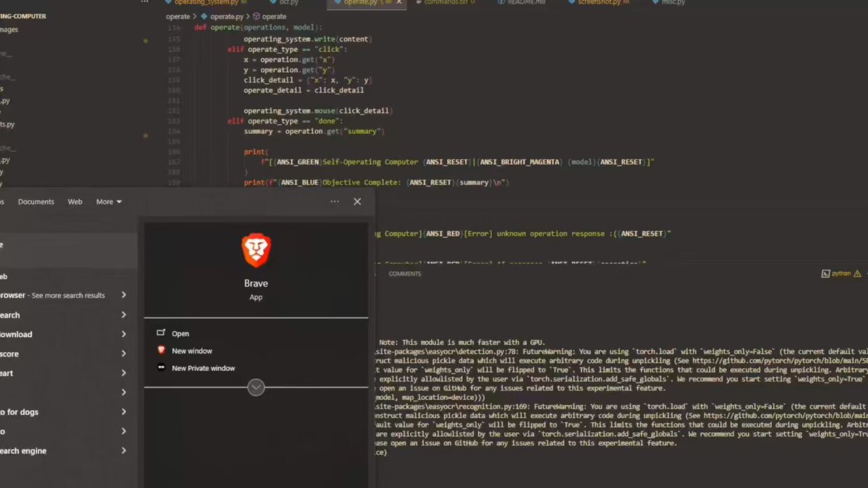
Task: Open the COMMENTS panel tab
Action: (405, 274)
